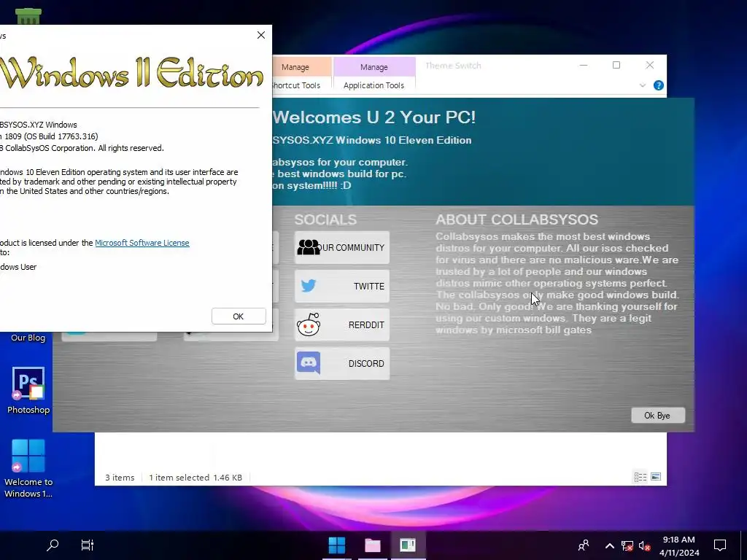This screenshot has width=747, height=560.
Task: Click the community people icon
Action: point(309,247)
